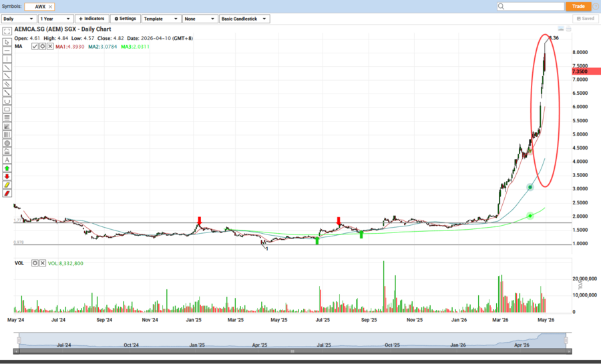This screenshot has height=364, width=601.
Task: Select the red down arrow marker tool
Action: coord(7,176)
